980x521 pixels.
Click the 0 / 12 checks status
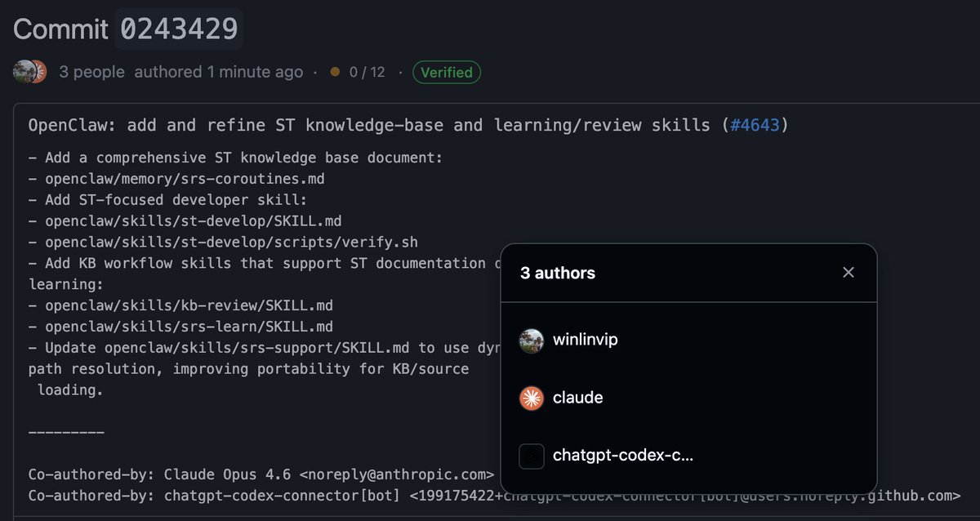pos(367,72)
